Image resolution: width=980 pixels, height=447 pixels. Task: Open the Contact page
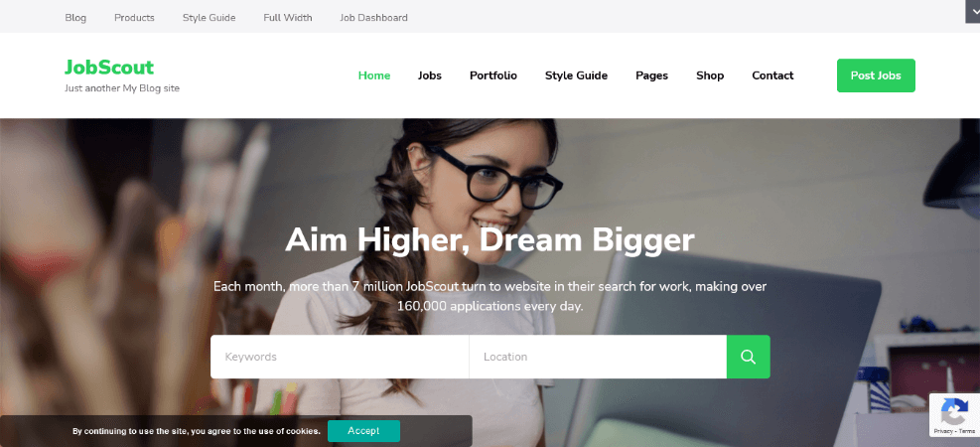[772, 75]
